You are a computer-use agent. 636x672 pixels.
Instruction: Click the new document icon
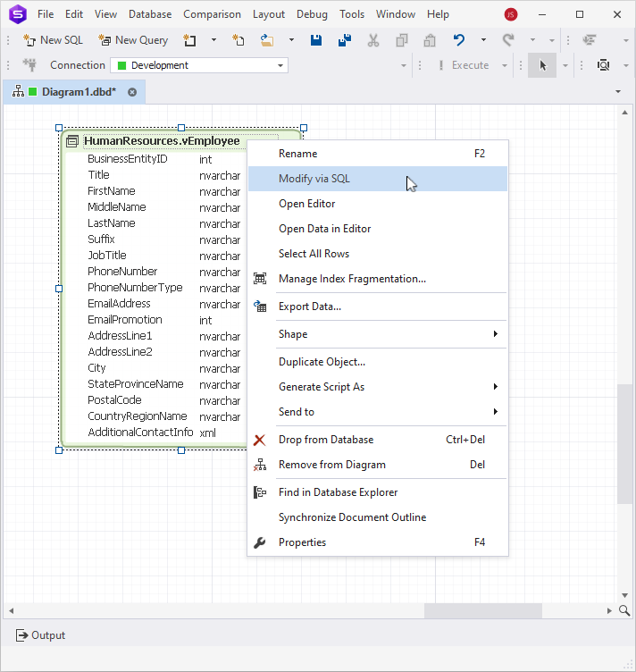pos(189,40)
